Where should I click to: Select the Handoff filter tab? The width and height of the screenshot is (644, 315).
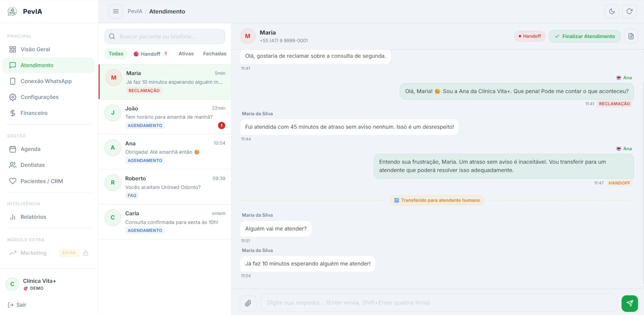coord(151,54)
